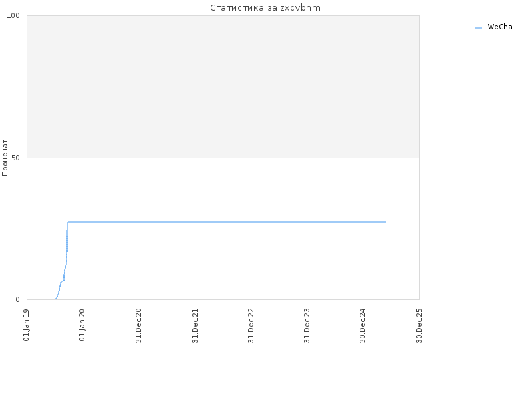Click the 01.Jan.19 x-axis date label
This screenshot has height=399, width=532.
point(27,325)
